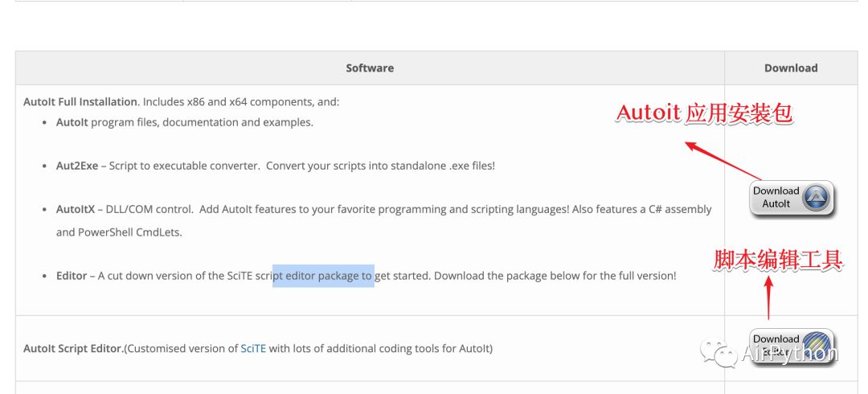Click the WeChat logo watermark icon
The image size is (868, 394).
[x=717, y=353]
